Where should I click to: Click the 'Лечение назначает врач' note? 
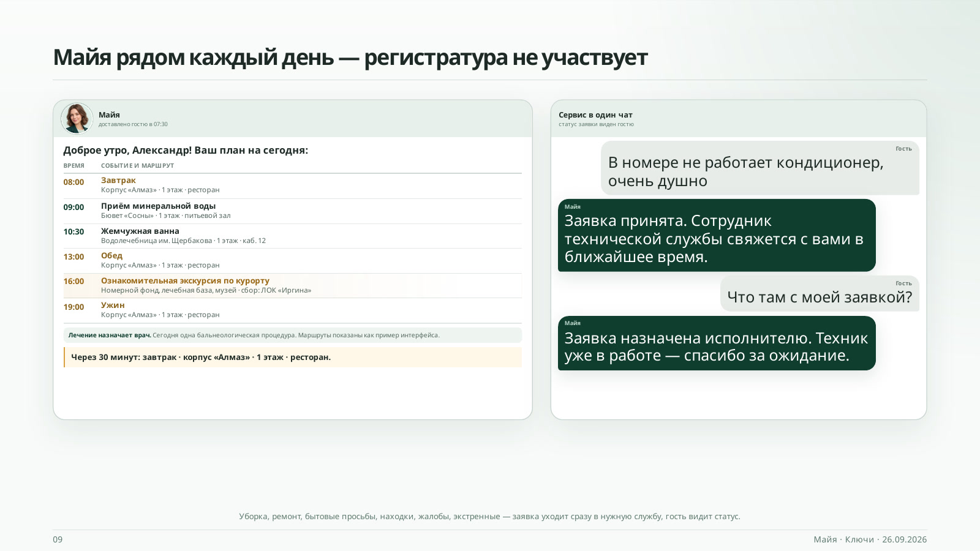coord(293,335)
